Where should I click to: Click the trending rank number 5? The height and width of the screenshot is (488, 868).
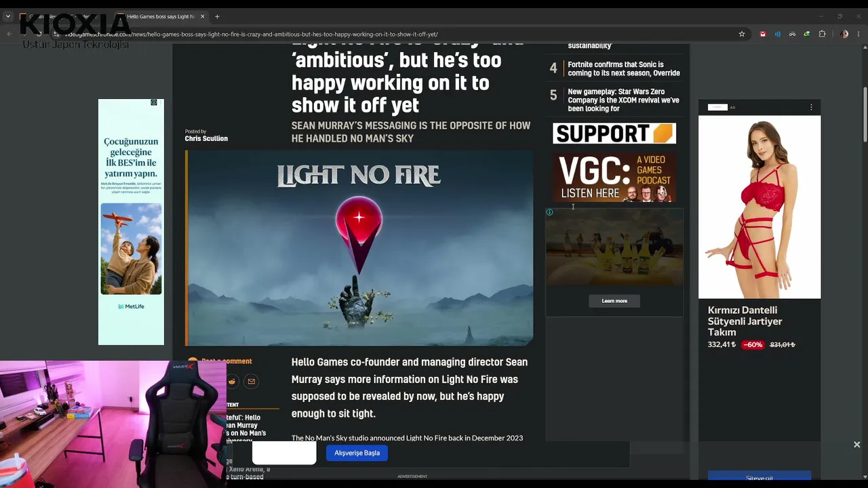click(553, 96)
